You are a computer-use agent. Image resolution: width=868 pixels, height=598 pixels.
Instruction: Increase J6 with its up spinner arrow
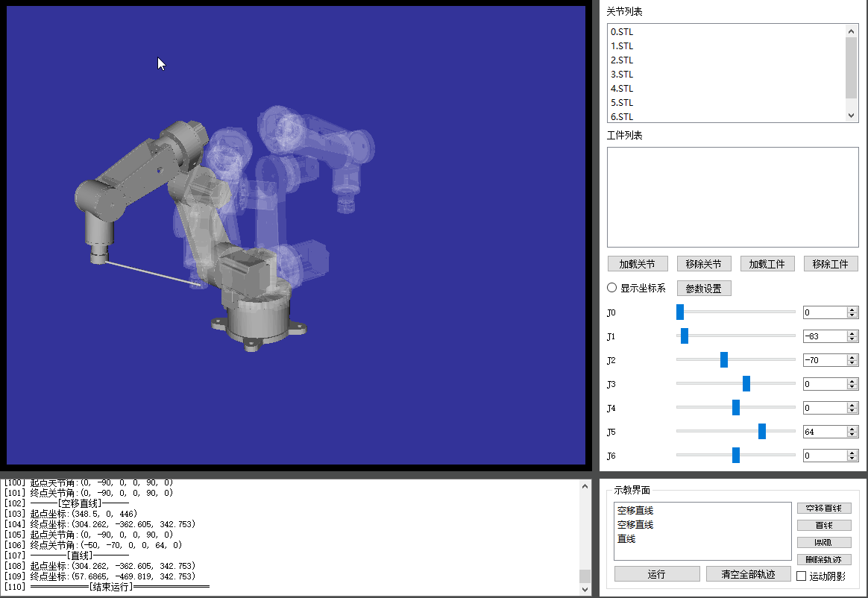[852, 453]
